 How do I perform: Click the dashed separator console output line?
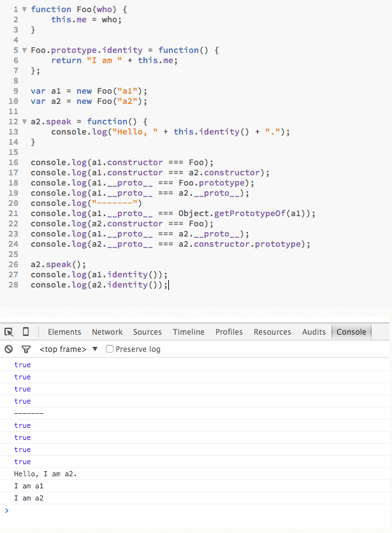(x=29, y=413)
